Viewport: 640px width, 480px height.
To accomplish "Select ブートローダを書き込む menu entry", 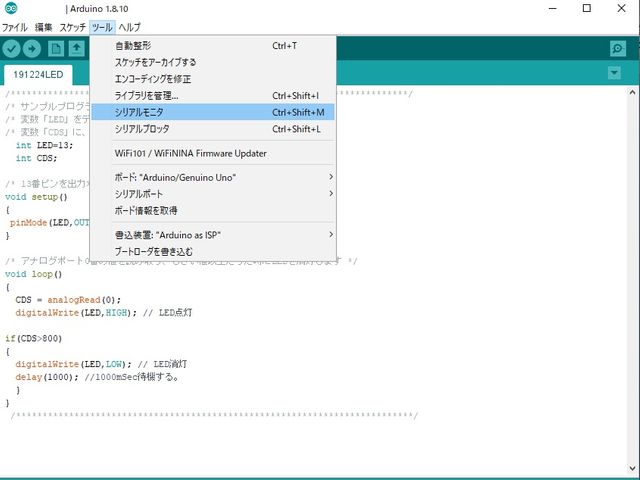I will coord(213,251).
